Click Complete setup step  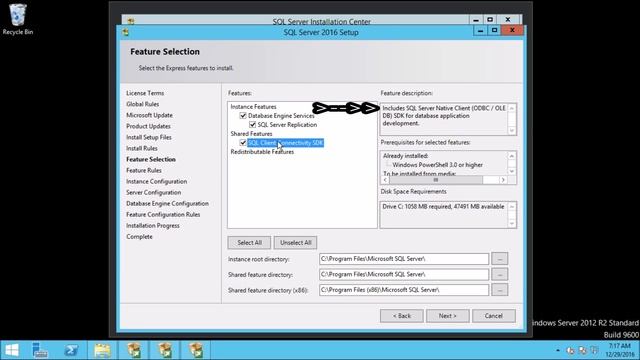pos(139,236)
